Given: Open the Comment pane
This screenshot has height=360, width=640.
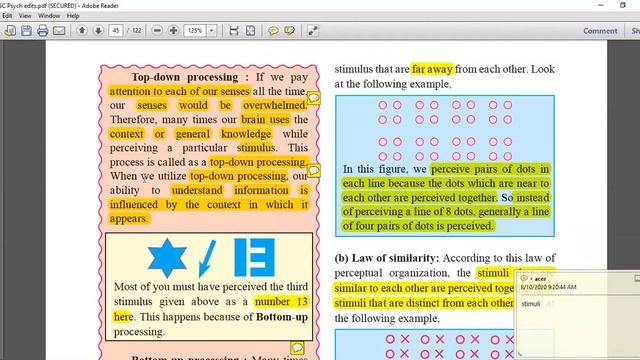Looking at the screenshot, I should click(600, 31).
